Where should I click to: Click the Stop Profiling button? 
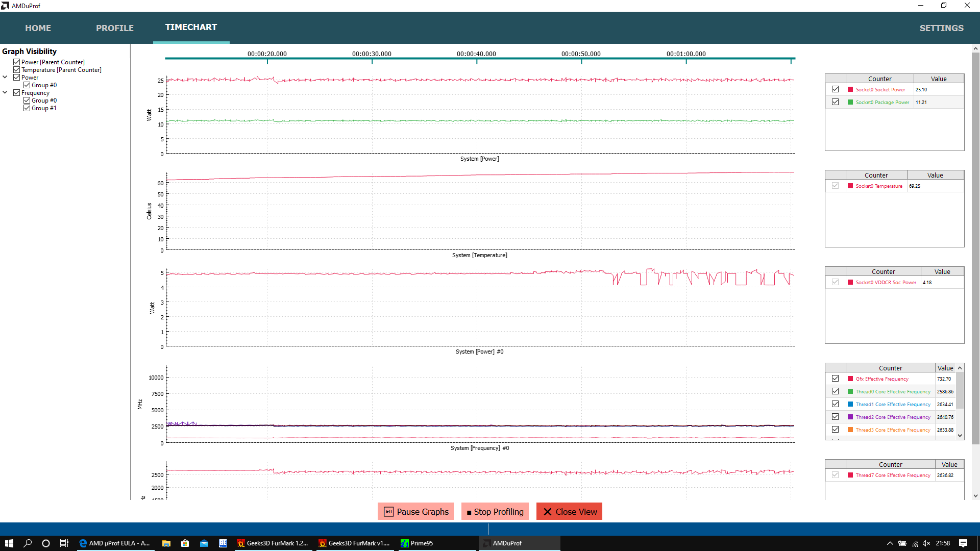click(x=495, y=512)
